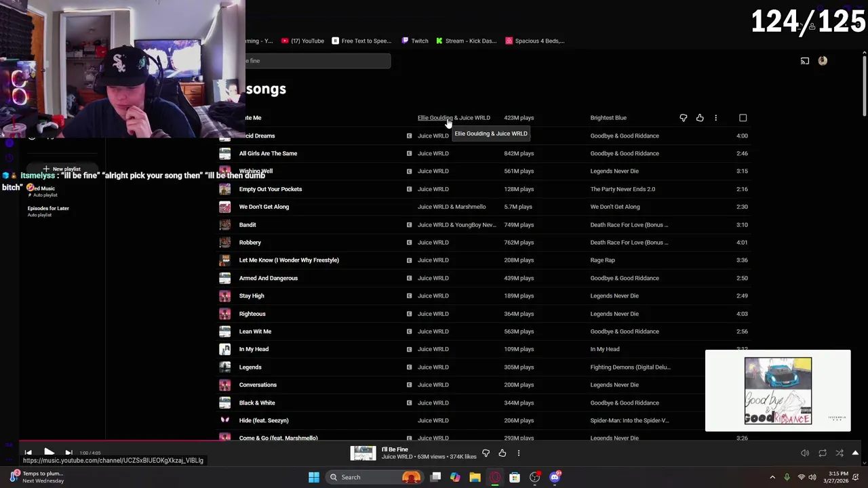
Task: Open the three-dot menu on the Hate Me row
Action: coord(715,118)
